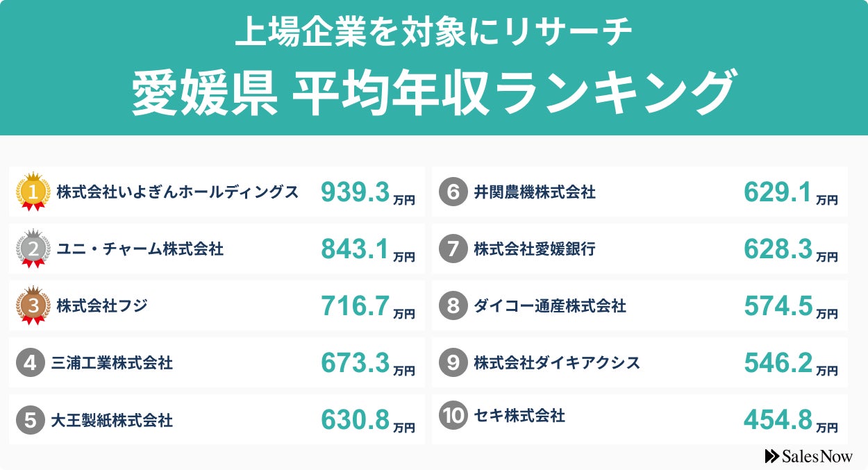Click the 454.8 万円 salary figure
868x470 pixels.
point(790,420)
